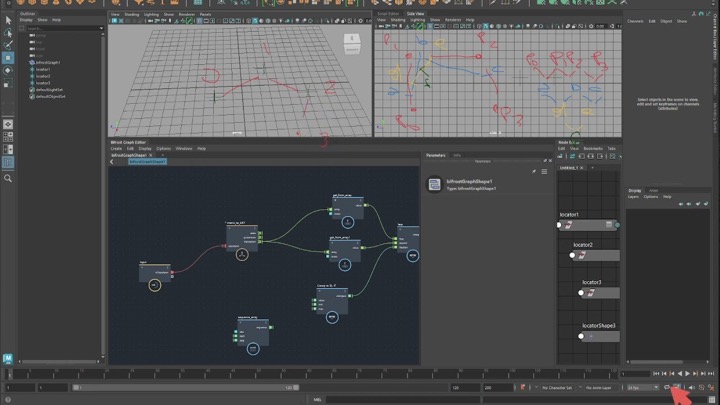Activate the Paint Selection tool
Image resolution: width=720 pixels, height=405 pixels.
8,45
